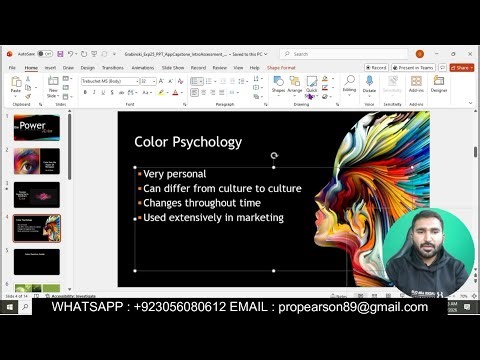
Task: Select the slide 2 eye thumbnail
Action: [x=37, y=161]
